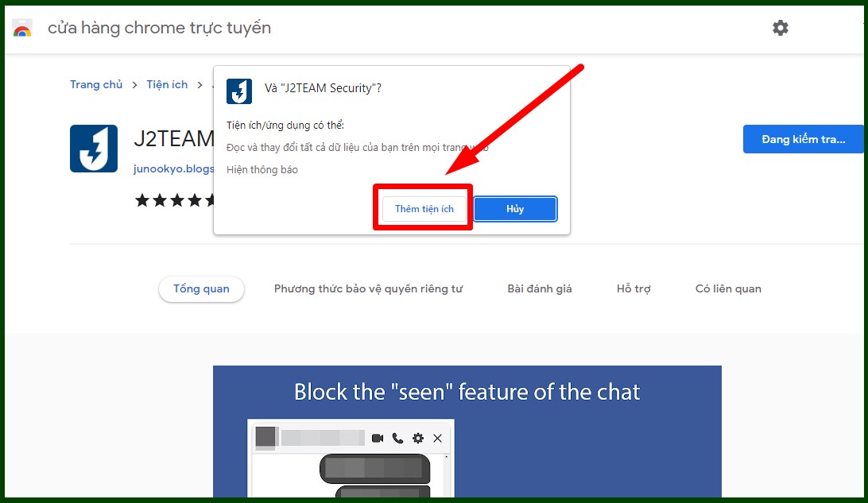This screenshot has width=868, height=503.
Task: Click 'cửa hàng chrome trực tuyến' title
Action: tap(160, 28)
